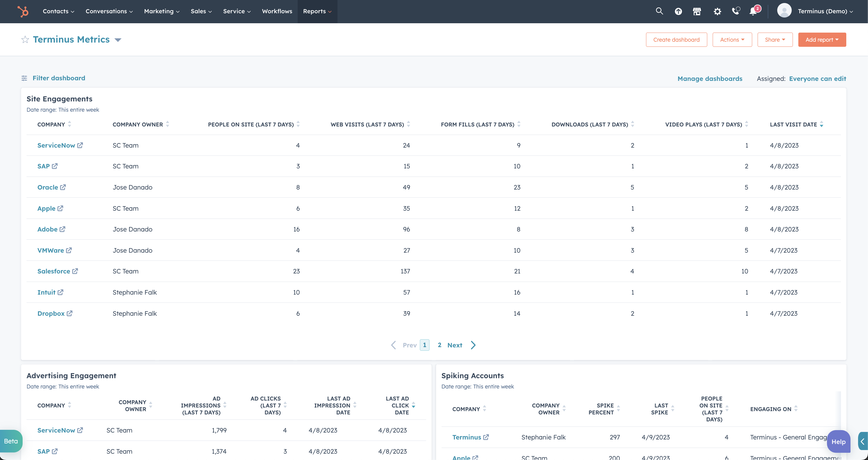Click the user avatar icon
The height and width of the screenshot is (460, 868).
click(784, 11)
